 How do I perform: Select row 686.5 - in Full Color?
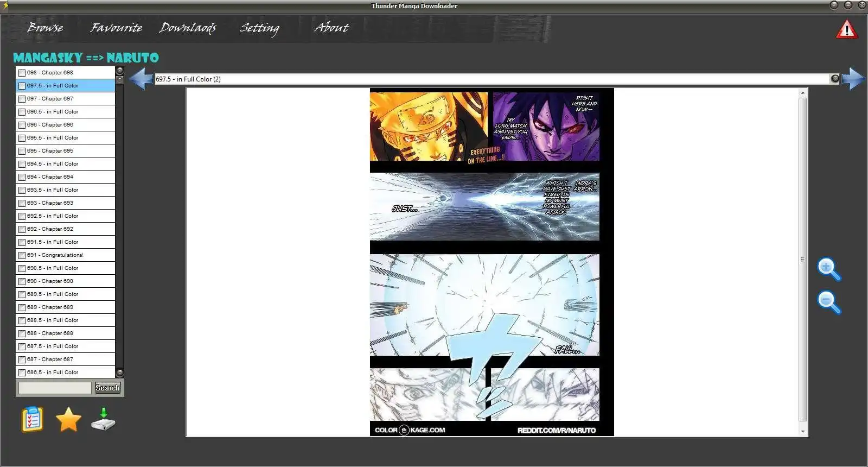point(66,373)
